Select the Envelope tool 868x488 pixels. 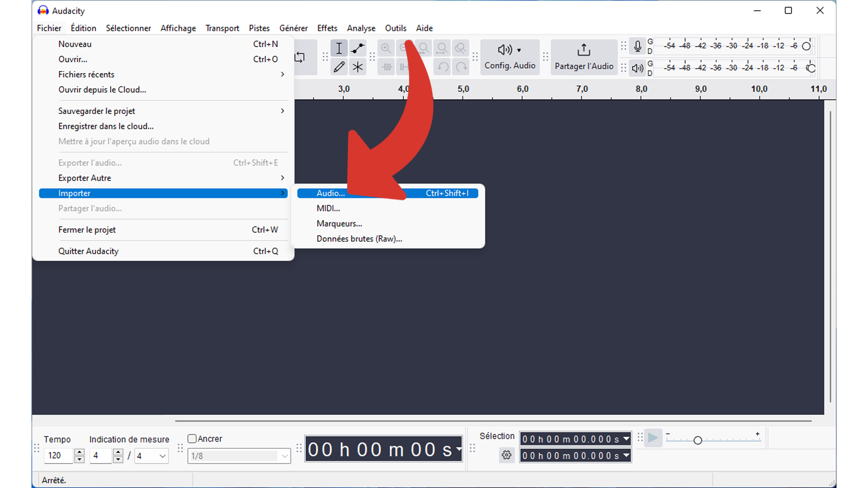(x=358, y=48)
